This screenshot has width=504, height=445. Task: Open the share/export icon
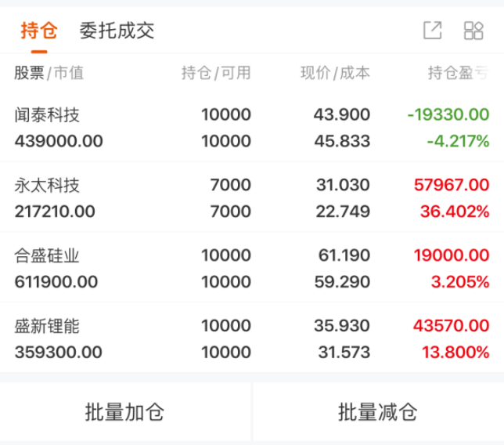point(433,31)
